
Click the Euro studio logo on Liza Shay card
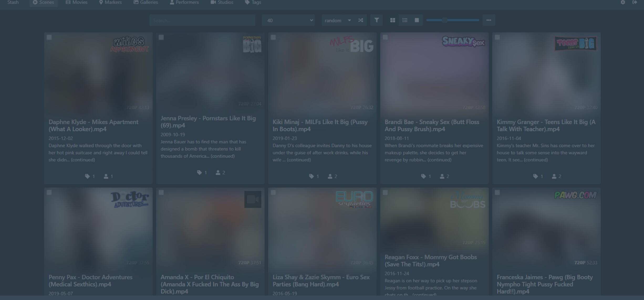[354, 199]
